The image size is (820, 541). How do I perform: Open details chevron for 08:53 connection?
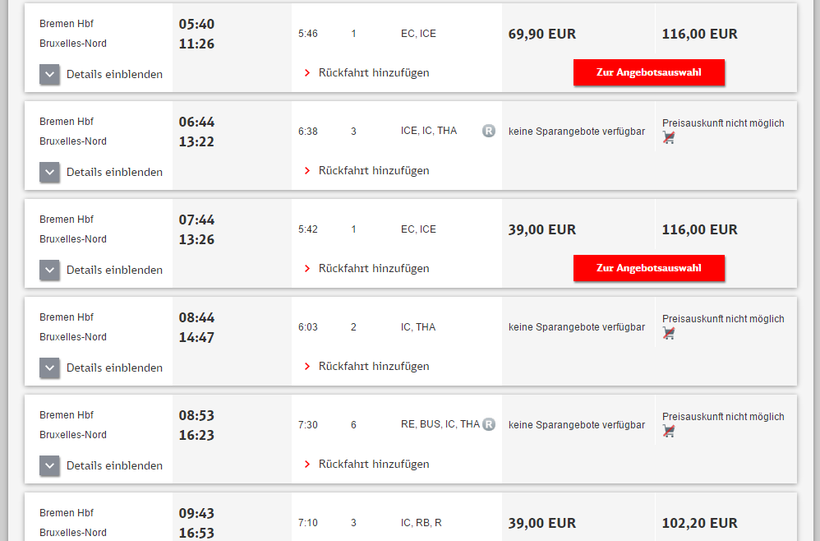tap(50, 466)
